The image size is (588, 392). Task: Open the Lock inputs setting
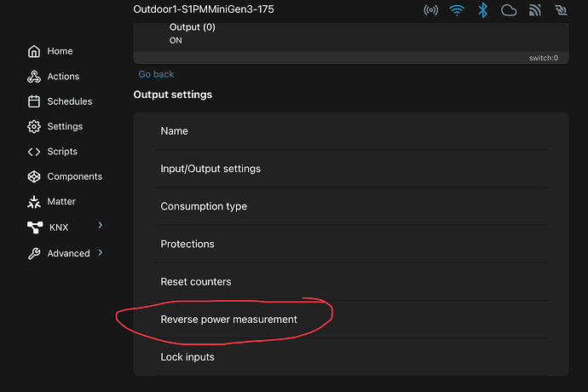pyautogui.click(x=187, y=357)
